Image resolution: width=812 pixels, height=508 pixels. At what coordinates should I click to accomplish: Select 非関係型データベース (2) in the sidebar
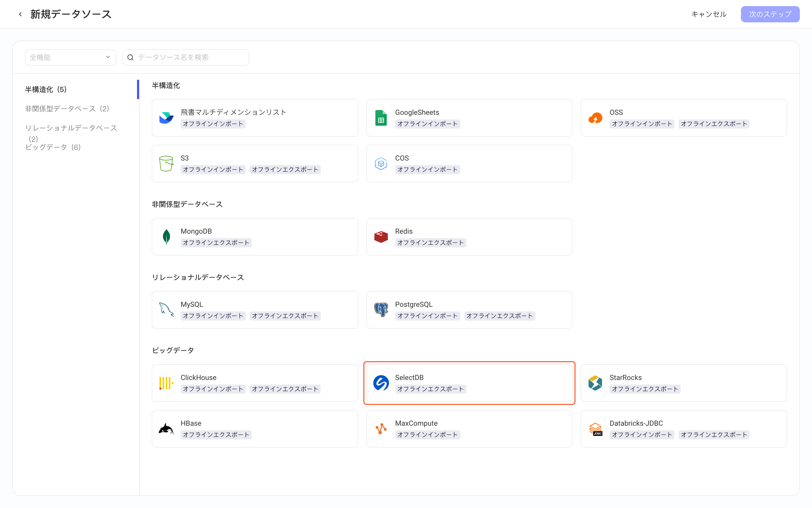click(x=67, y=108)
